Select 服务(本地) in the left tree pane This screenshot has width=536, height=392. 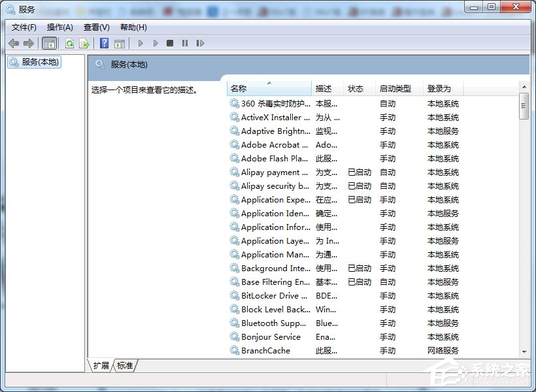pyautogui.click(x=33, y=62)
